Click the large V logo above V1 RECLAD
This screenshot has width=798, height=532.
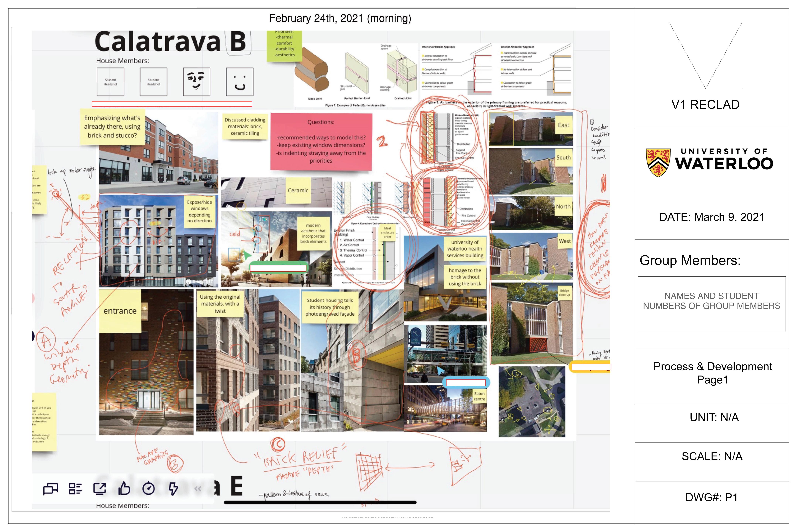(706, 55)
